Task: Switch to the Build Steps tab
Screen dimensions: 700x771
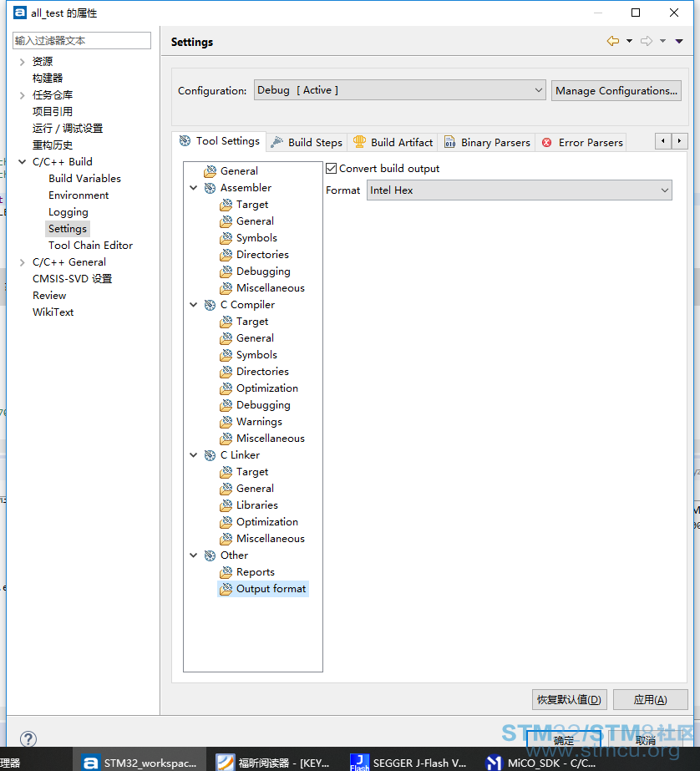Action: (x=307, y=142)
